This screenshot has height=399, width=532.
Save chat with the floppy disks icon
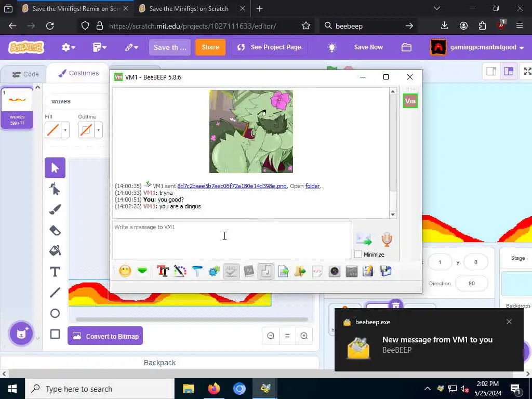(x=386, y=271)
